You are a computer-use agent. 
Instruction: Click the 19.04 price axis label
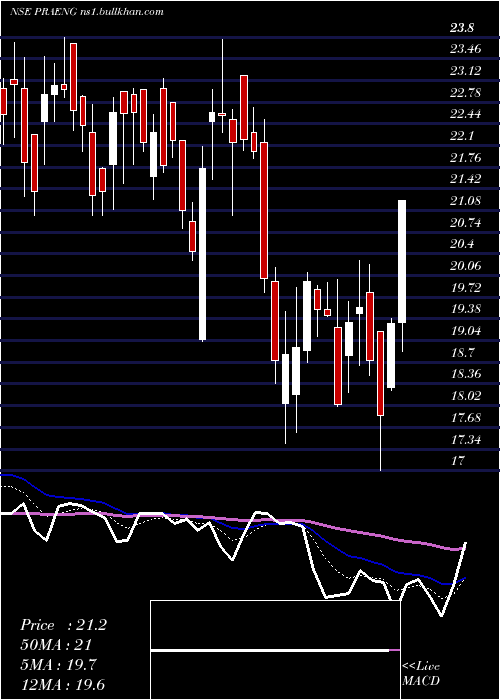(466, 332)
